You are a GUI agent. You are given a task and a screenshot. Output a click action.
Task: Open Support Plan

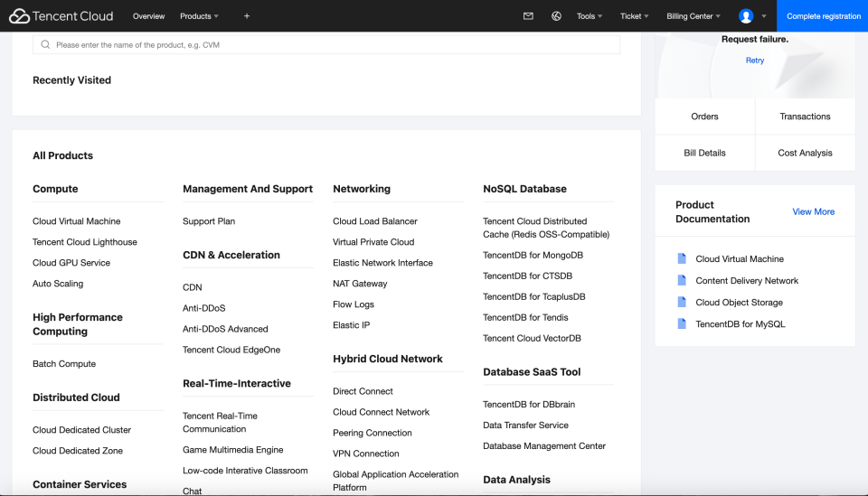tap(209, 221)
